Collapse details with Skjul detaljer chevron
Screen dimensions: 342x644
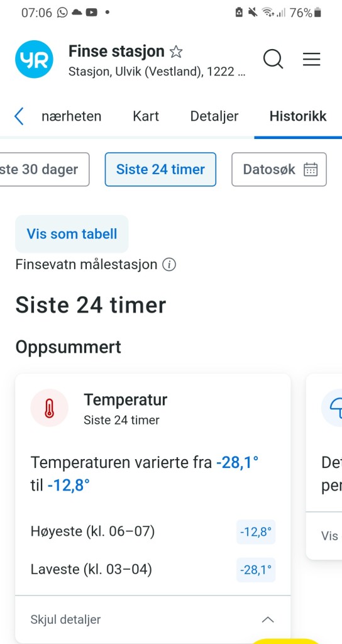click(268, 619)
